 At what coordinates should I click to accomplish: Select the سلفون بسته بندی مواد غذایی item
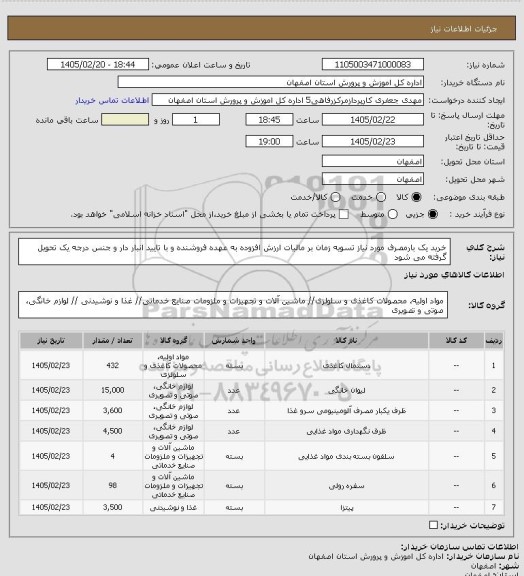pyautogui.click(x=347, y=457)
